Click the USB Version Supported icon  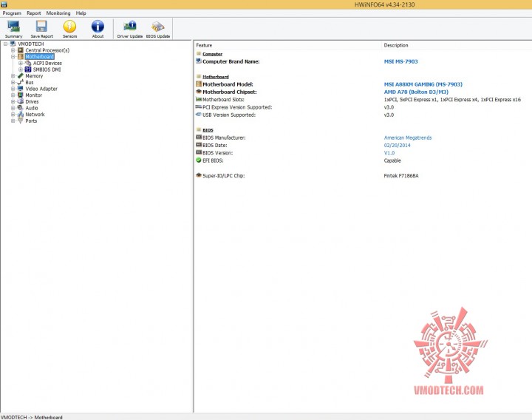pos(199,115)
